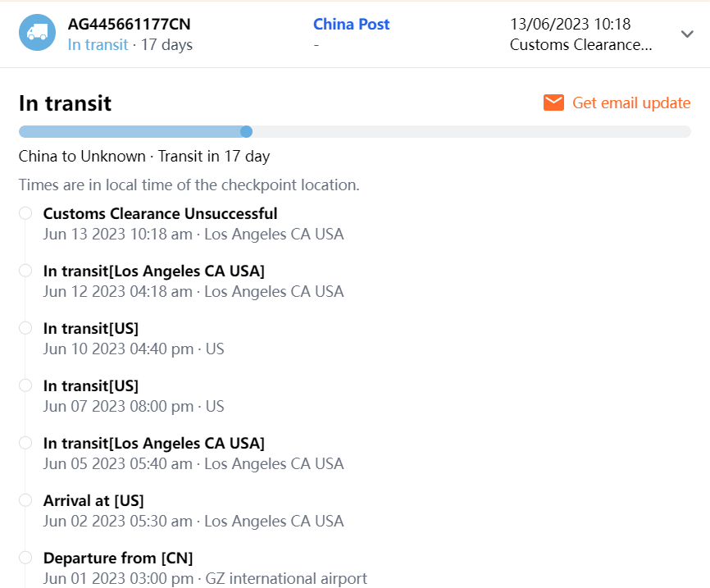Click the Arrival at [US] checkpoint marker
Screen dimensions: 710x588
pos(25,500)
